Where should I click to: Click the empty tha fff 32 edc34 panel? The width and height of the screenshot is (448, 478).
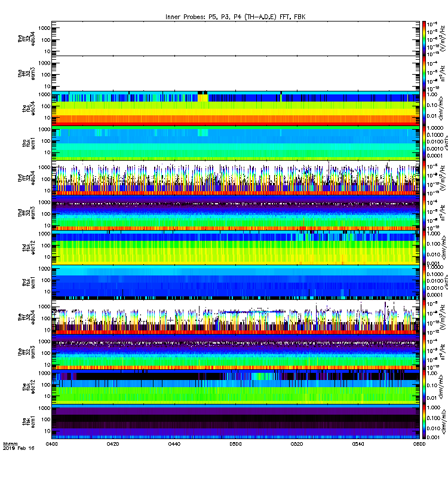click(235, 38)
